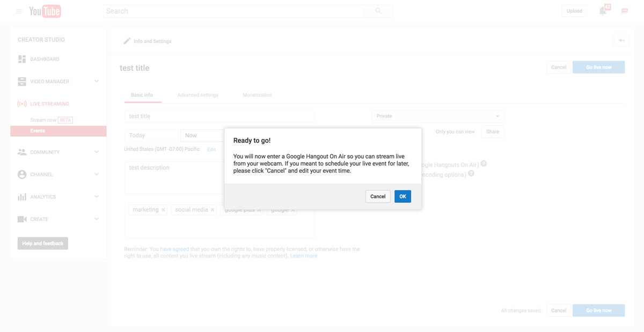Remove the marketing tag

click(164, 210)
